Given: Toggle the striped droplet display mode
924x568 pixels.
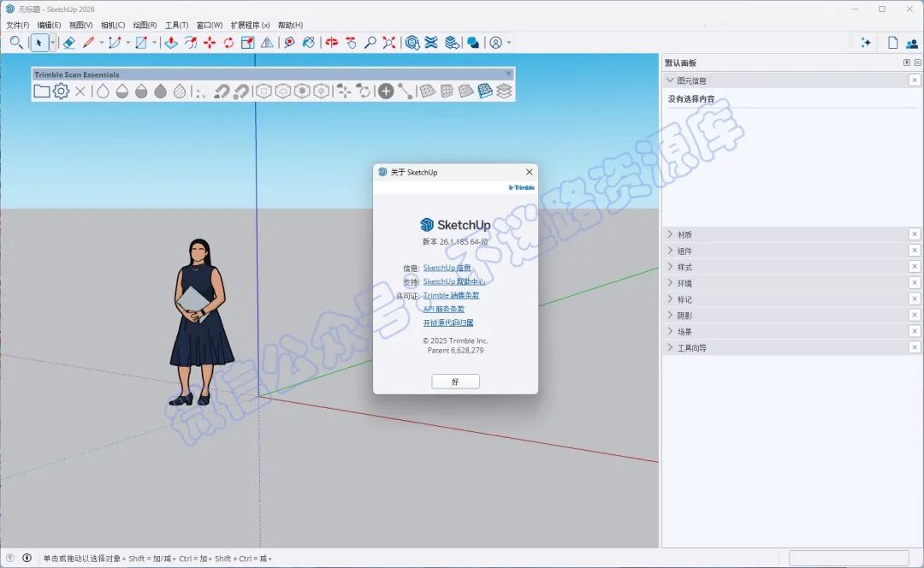Looking at the screenshot, I should click(x=180, y=91).
